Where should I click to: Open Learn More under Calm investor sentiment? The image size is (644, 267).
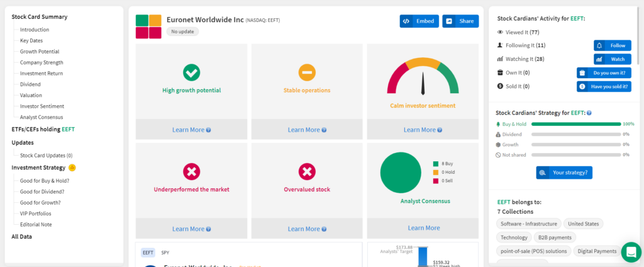coord(423,130)
